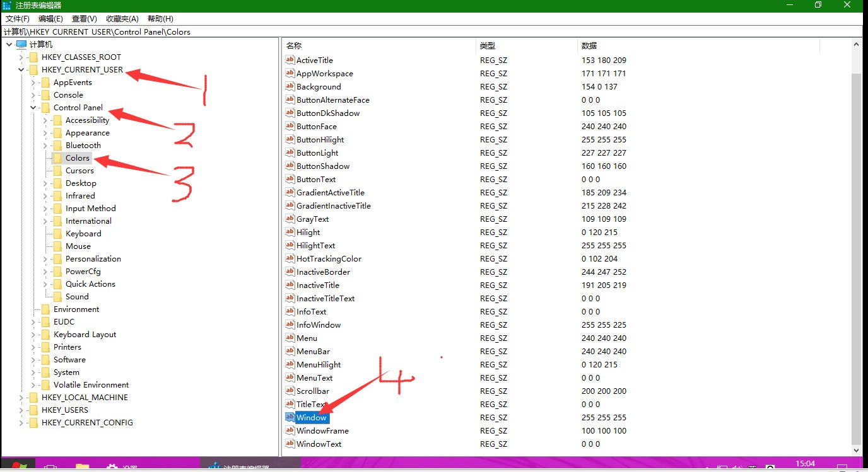Select the WindowText string value icon
Image resolution: width=868 pixels, height=472 pixels.
(290, 444)
